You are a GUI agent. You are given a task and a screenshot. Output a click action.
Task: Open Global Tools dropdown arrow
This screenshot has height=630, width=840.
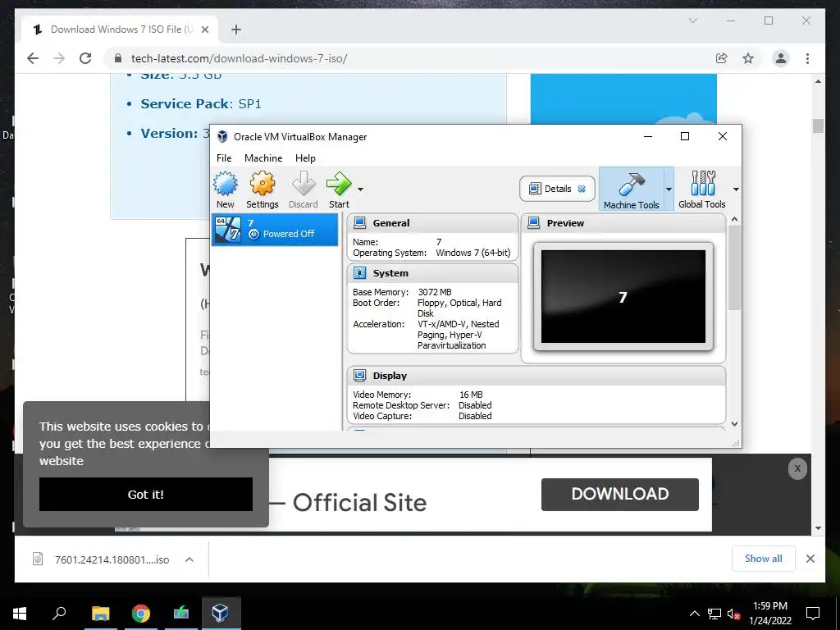click(736, 189)
